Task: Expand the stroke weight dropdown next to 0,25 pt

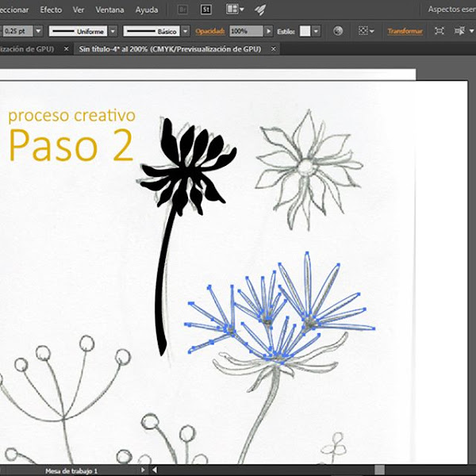Action: coord(38,31)
